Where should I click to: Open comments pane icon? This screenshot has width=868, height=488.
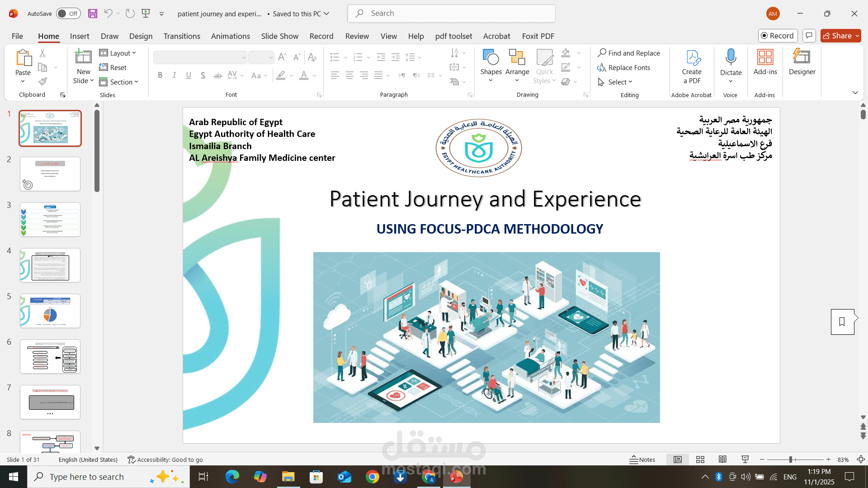click(x=809, y=36)
